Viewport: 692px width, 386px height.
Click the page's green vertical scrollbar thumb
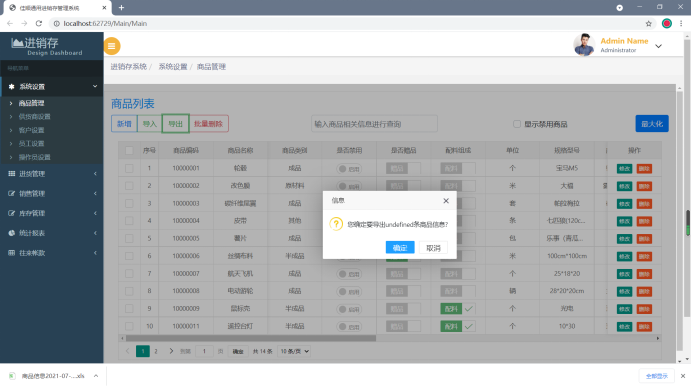pos(688,223)
